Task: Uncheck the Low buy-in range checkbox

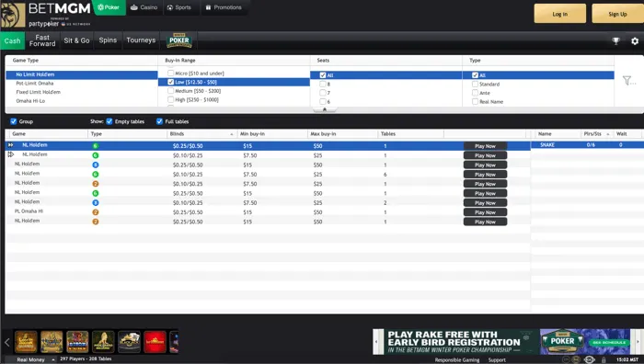Action: [170, 82]
